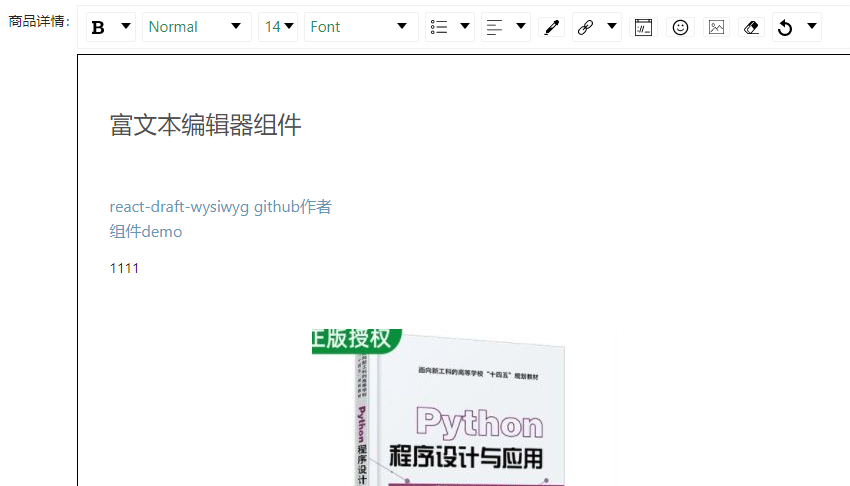Expand the list options dropdown arrow
The image size is (850, 486).
[465, 26]
